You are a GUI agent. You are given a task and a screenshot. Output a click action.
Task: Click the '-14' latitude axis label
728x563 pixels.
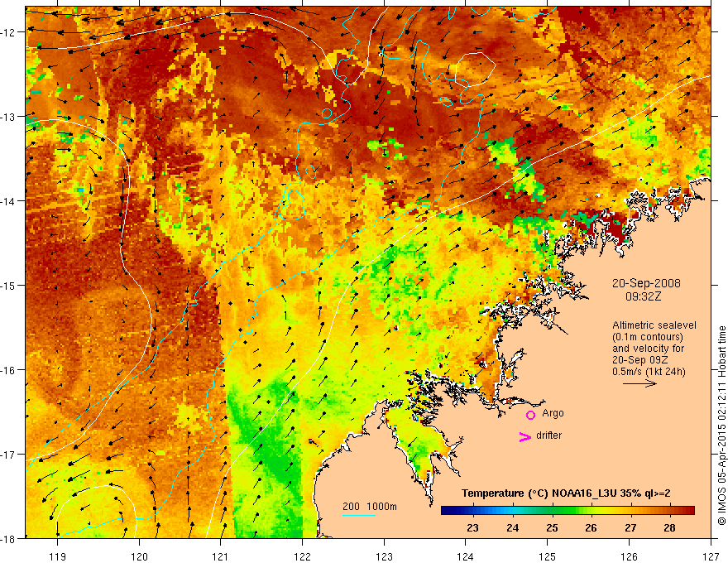click(x=8, y=201)
